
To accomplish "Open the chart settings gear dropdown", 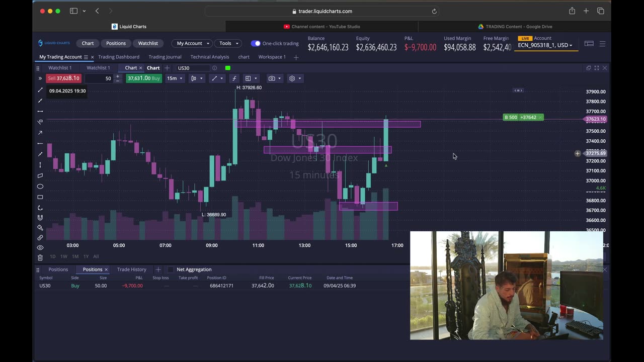I will click(x=295, y=78).
